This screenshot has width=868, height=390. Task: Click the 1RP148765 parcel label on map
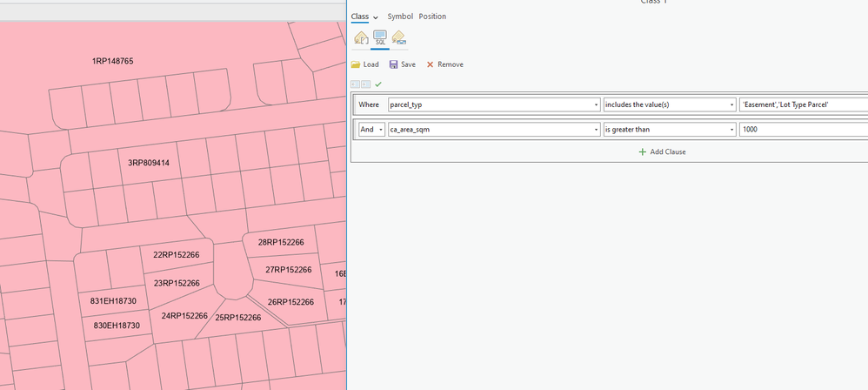[112, 61]
